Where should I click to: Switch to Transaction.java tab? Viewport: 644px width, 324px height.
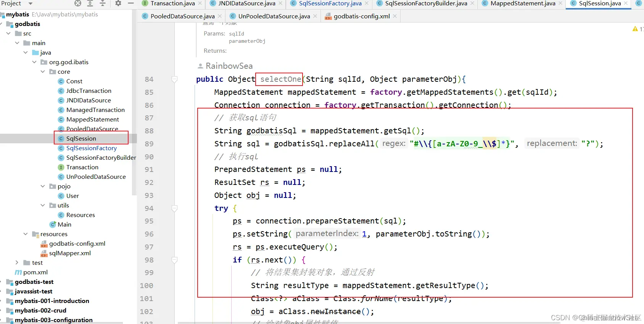pyautogui.click(x=172, y=3)
